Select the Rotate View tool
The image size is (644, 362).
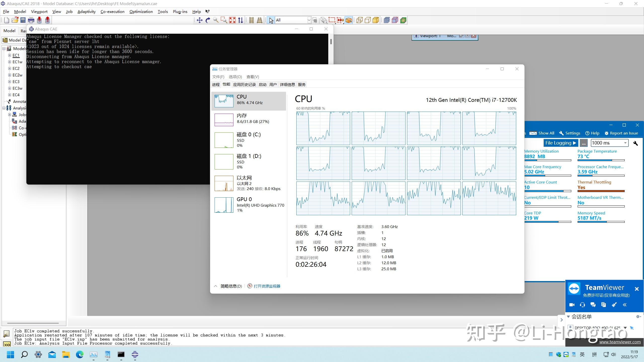208,20
